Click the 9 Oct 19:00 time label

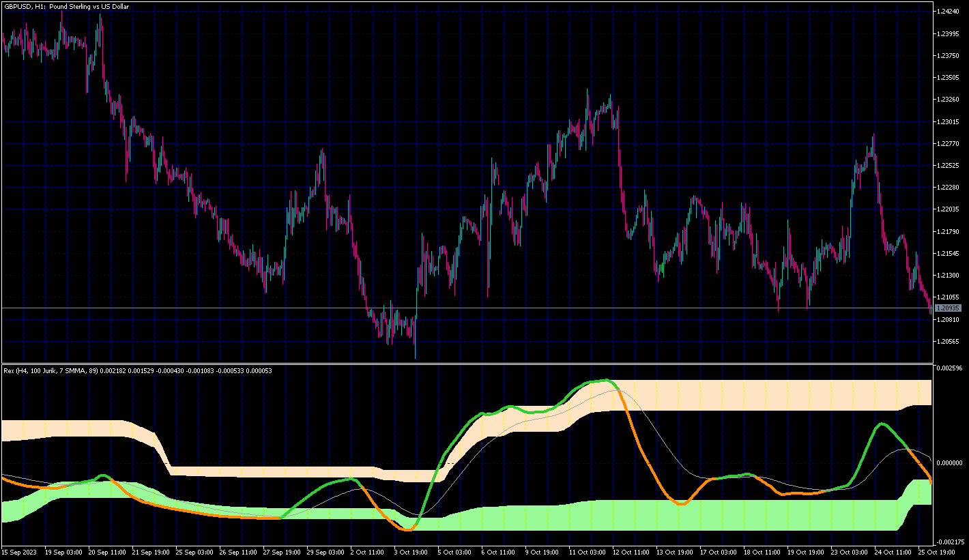pyautogui.click(x=543, y=552)
